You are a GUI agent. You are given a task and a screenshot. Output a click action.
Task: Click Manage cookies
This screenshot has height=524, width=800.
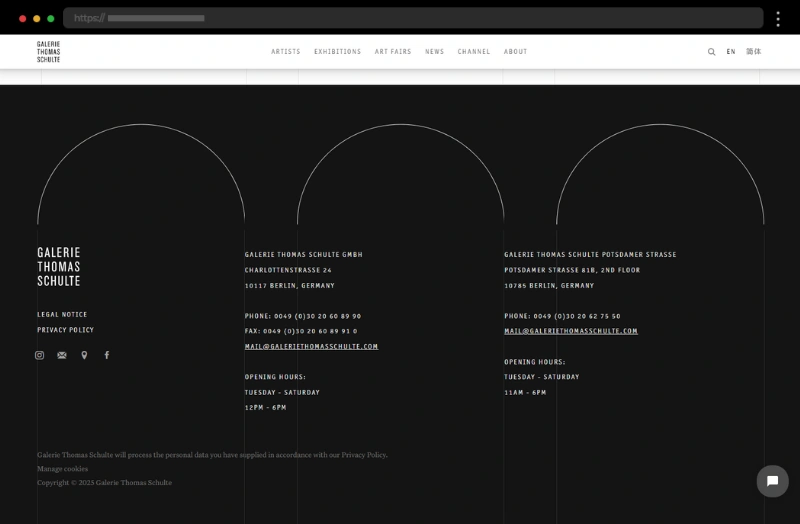[x=62, y=468]
